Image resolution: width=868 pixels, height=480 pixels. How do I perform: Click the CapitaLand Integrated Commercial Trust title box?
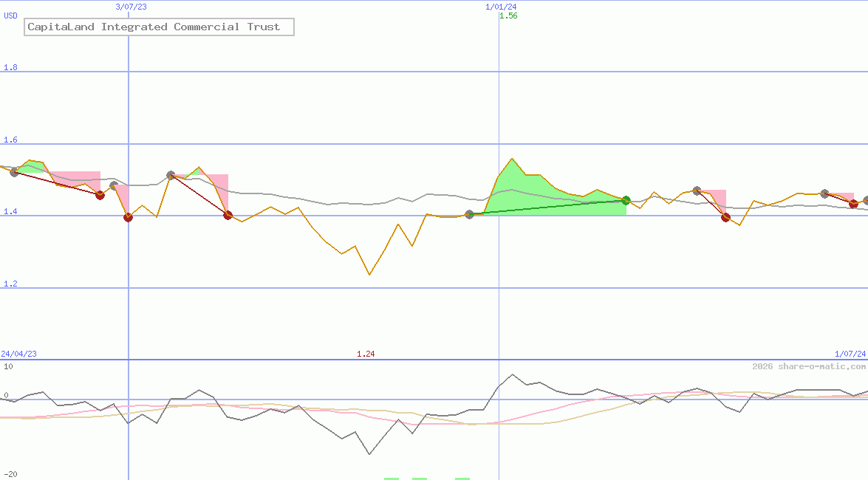point(159,27)
